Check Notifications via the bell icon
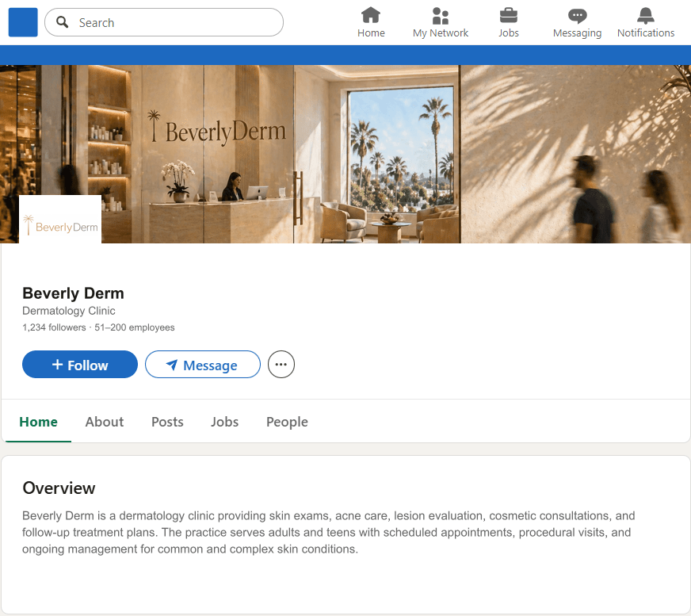691x616 pixels. point(645,14)
